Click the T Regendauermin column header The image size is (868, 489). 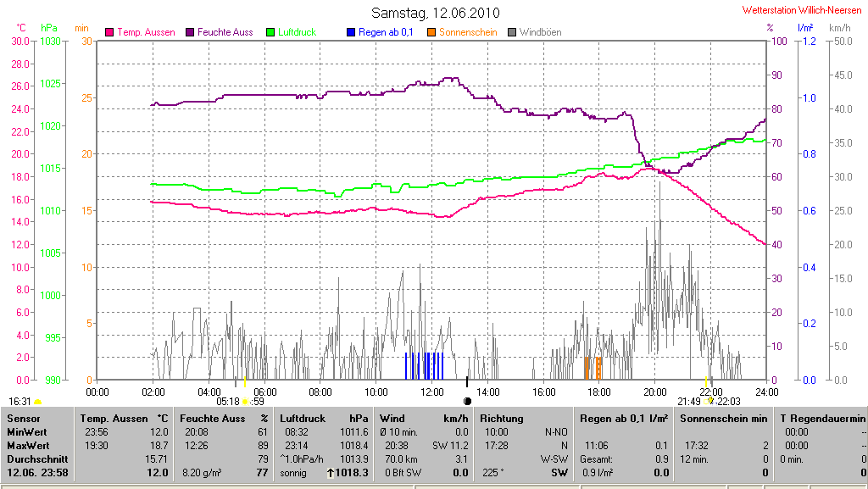[x=822, y=419]
